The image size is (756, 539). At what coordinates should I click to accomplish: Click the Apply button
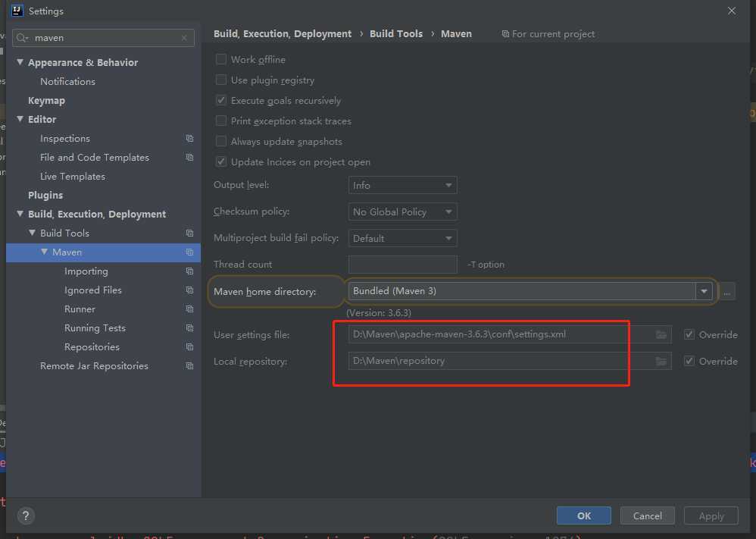pyautogui.click(x=711, y=515)
